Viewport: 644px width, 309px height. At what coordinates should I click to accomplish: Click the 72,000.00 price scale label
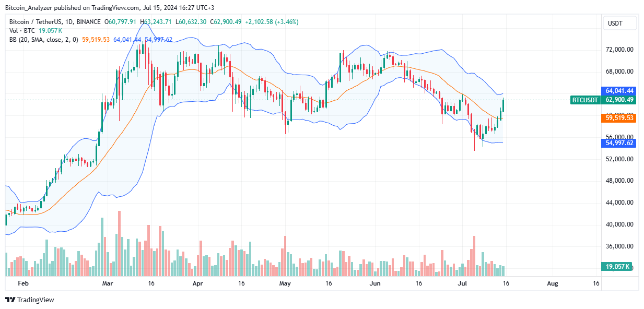coord(619,50)
